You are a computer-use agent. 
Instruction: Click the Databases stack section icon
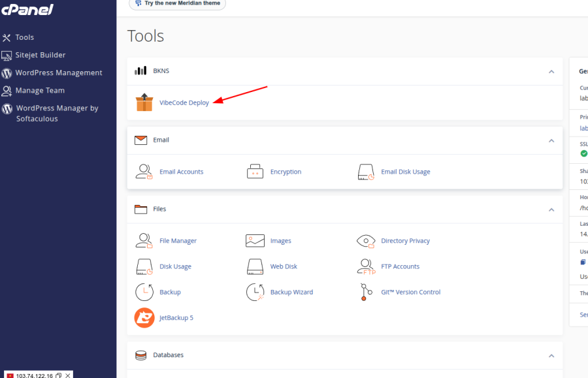(140, 355)
